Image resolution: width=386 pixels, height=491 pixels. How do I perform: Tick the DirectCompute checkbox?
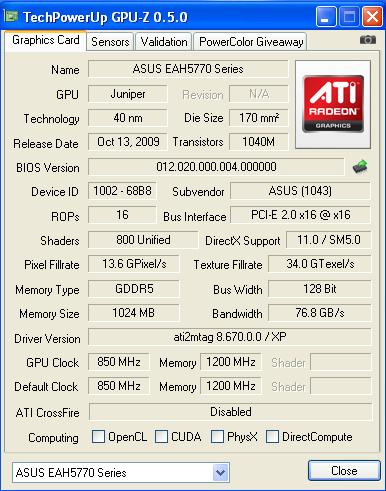272,436
